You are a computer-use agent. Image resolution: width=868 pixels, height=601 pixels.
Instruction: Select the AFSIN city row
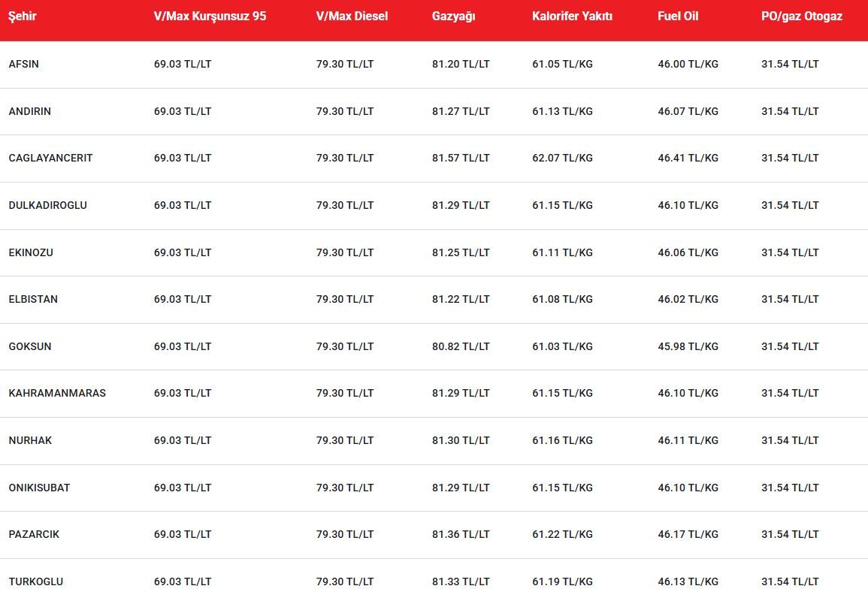tap(434, 64)
